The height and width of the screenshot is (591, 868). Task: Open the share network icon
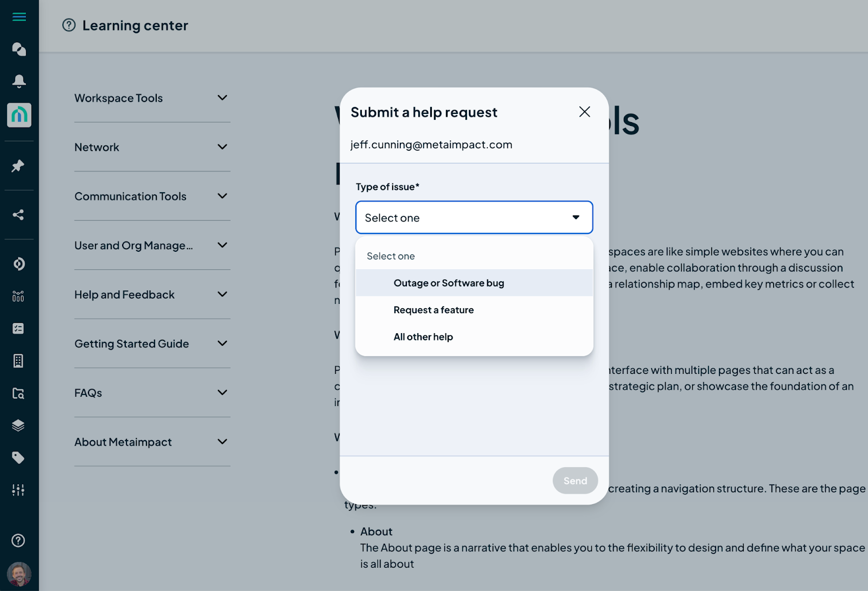[18, 215]
